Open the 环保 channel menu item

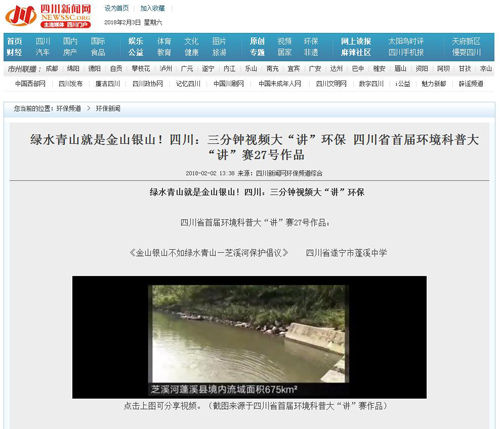click(311, 41)
